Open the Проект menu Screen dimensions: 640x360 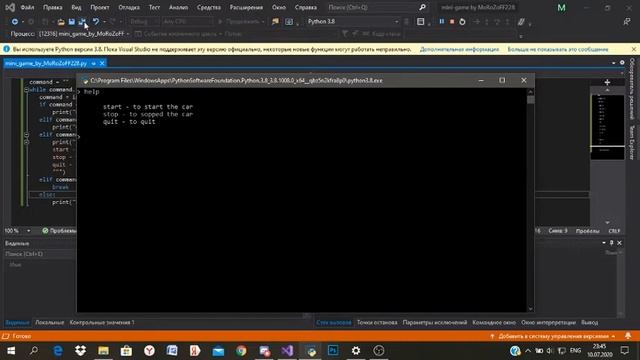(100, 7)
